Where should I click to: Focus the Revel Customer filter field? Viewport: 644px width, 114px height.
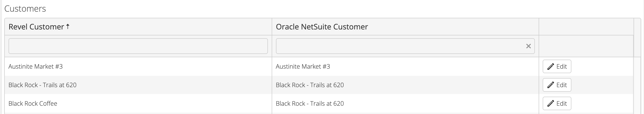138,46
